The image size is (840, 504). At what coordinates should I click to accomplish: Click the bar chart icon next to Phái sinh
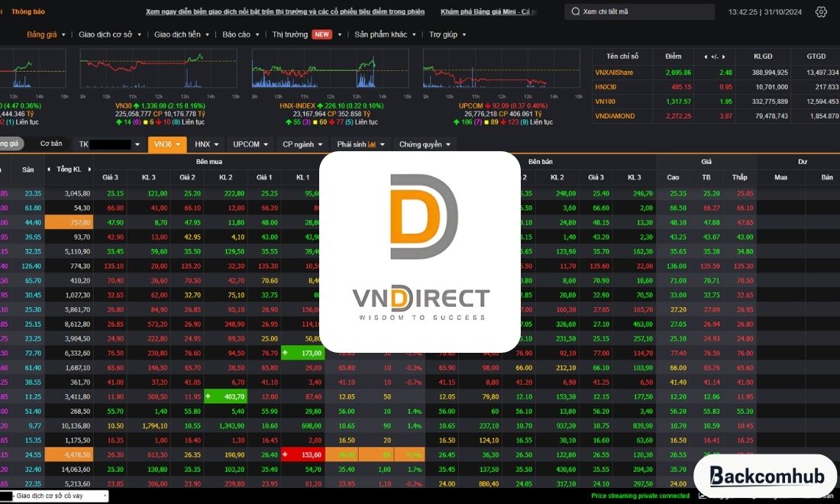point(372,144)
